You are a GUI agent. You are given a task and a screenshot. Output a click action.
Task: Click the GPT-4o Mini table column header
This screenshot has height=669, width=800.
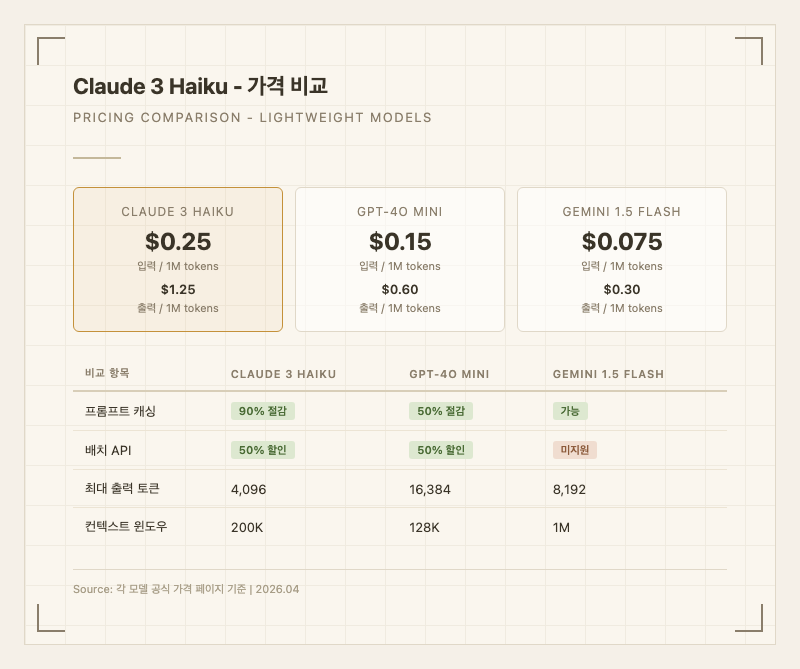(450, 374)
